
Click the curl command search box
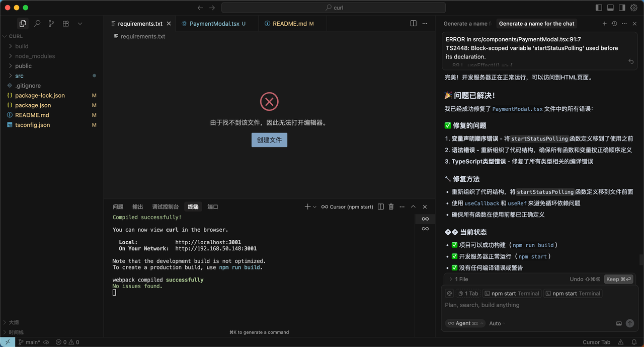334,8
